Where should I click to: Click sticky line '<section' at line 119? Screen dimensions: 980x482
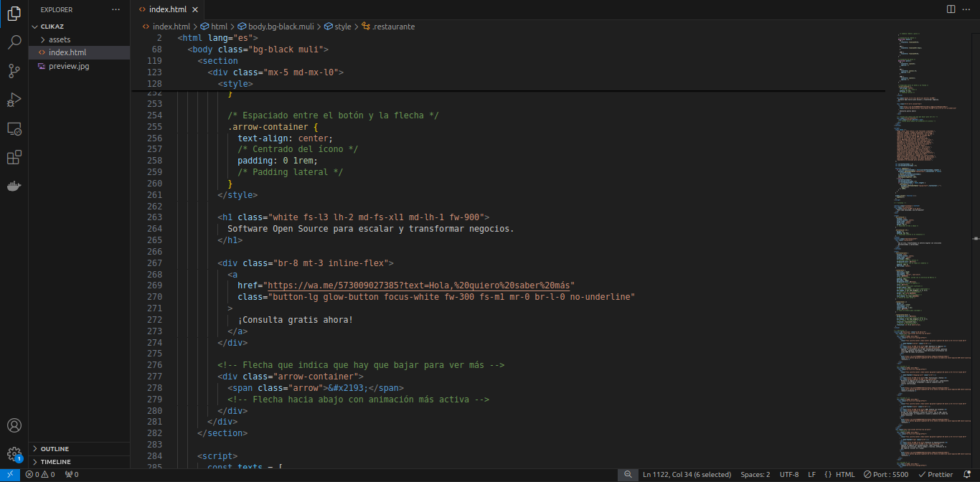click(x=218, y=61)
